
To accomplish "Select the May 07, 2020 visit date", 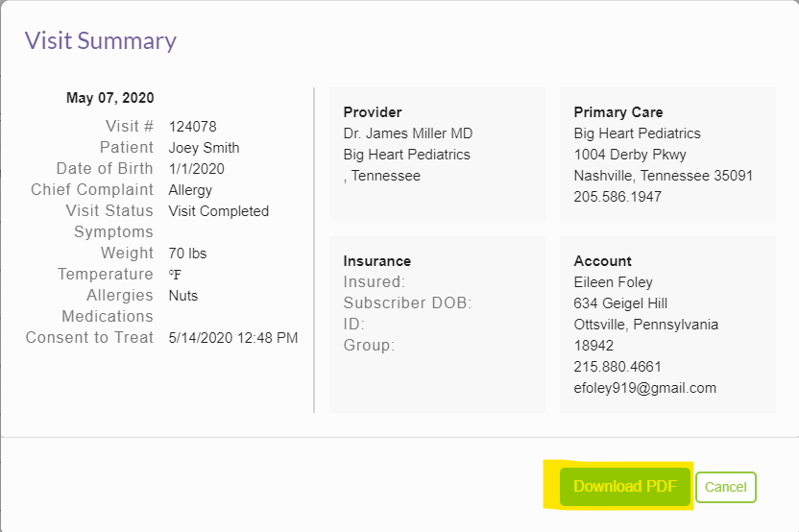I will pyautogui.click(x=109, y=98).
